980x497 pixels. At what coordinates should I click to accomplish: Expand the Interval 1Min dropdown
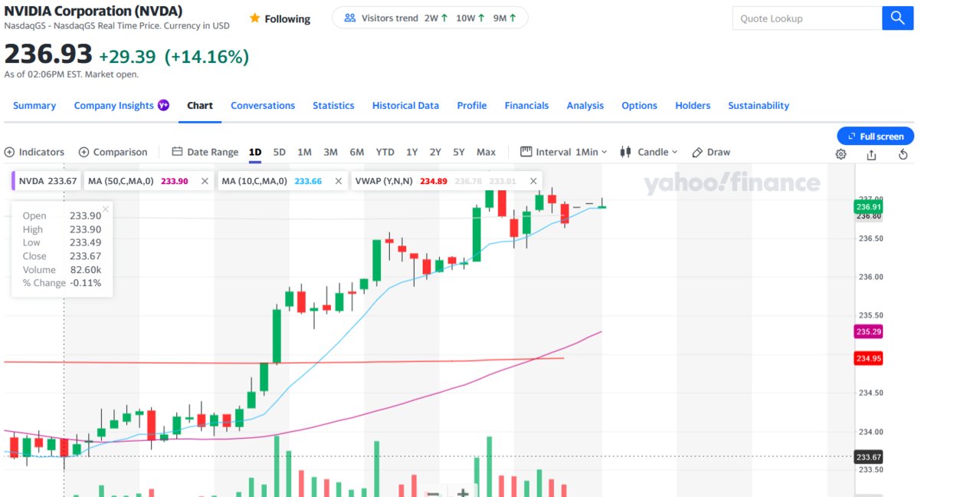pos(563,152)
